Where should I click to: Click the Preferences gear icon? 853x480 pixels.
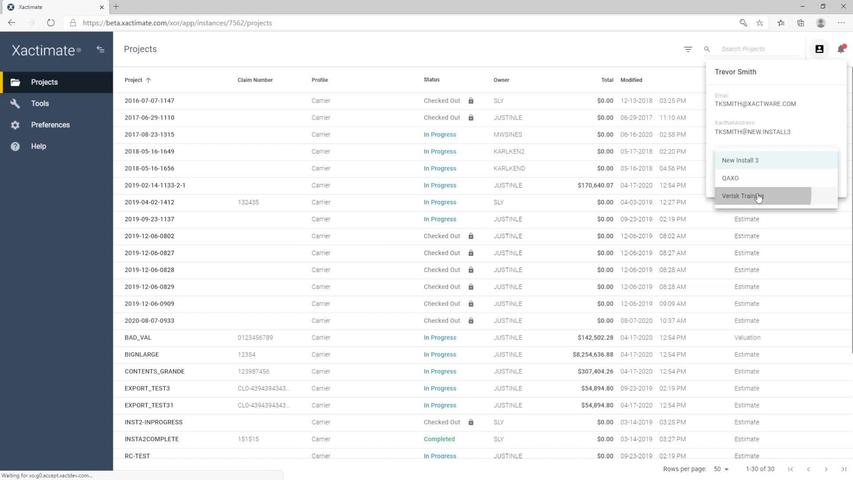pos(15,125)
